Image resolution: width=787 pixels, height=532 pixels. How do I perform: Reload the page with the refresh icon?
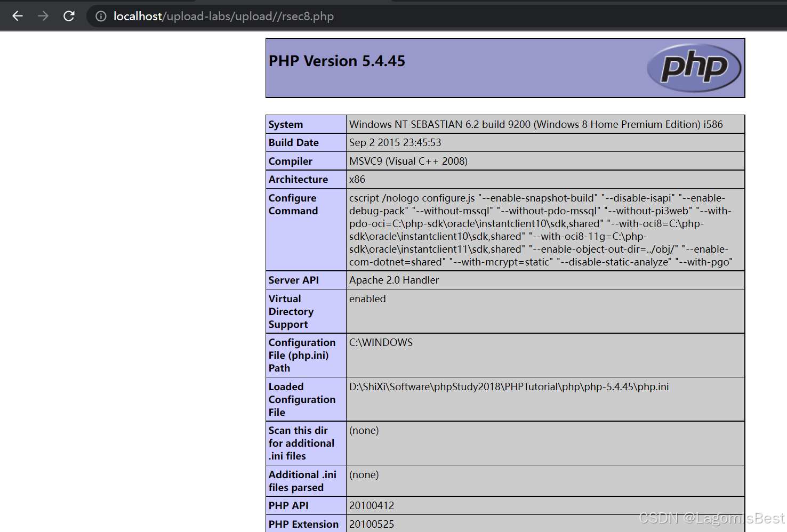coord(69,16)
